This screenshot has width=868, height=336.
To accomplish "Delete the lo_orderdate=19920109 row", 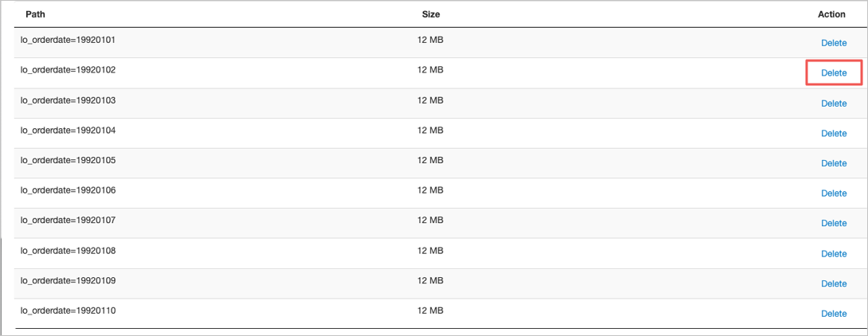I will coord(834,283).
